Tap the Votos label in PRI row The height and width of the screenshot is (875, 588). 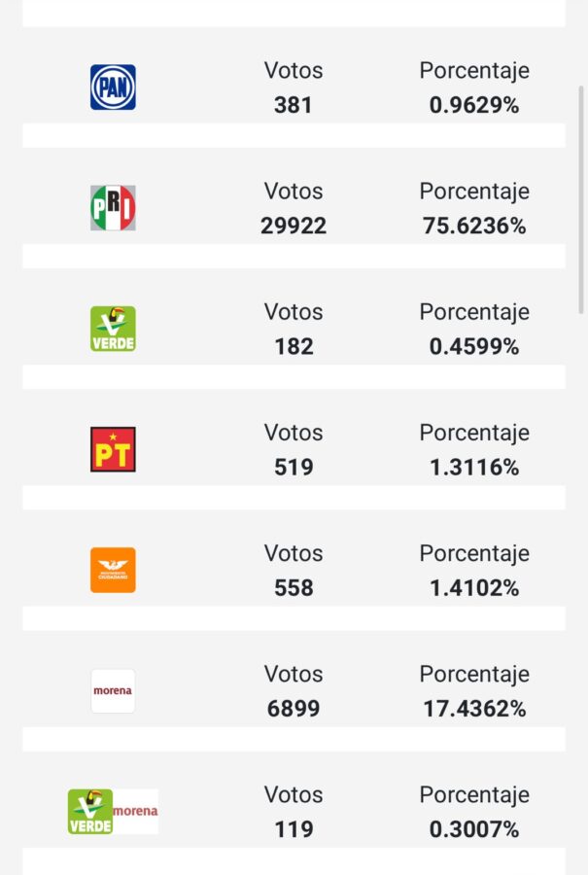[x=294, y=192]
